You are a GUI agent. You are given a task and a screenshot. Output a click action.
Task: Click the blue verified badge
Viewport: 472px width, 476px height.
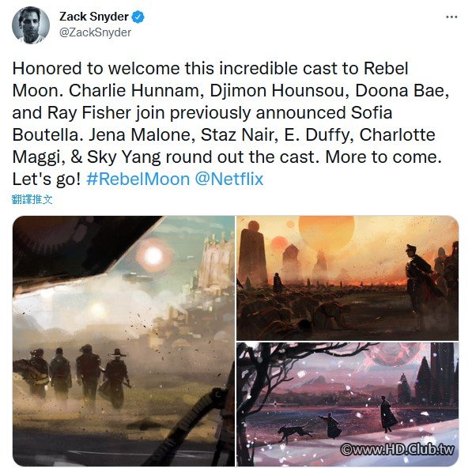tap(138, 17)
